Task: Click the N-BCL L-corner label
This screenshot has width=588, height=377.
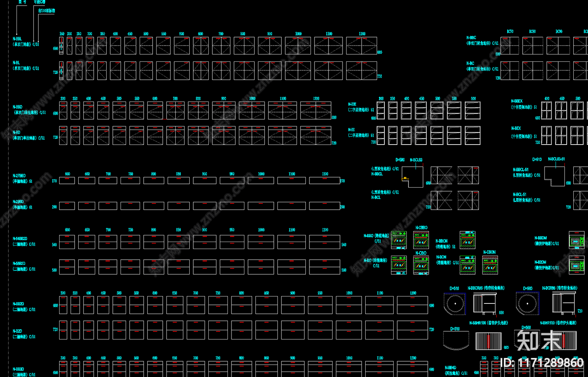Action: pyautogui.click(x=376, y=198)
